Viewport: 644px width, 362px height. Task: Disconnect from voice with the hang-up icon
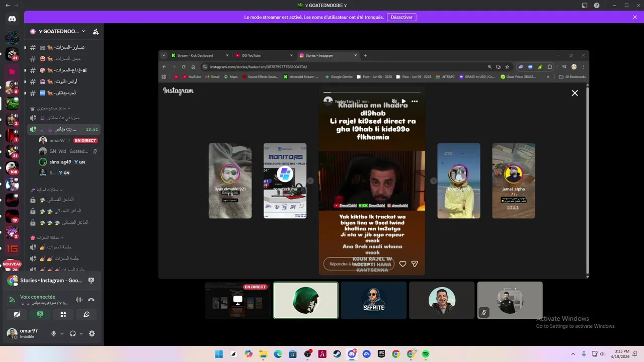(91, 300)
